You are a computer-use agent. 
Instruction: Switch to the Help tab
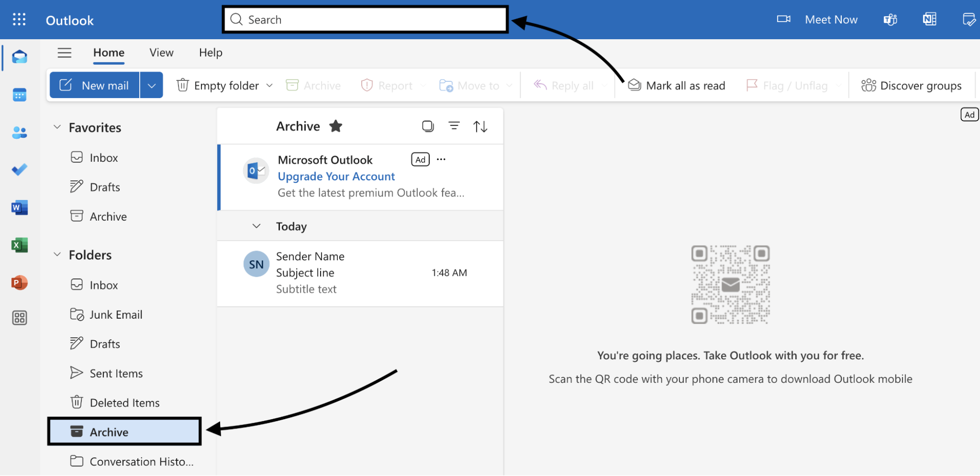point(211,52)
